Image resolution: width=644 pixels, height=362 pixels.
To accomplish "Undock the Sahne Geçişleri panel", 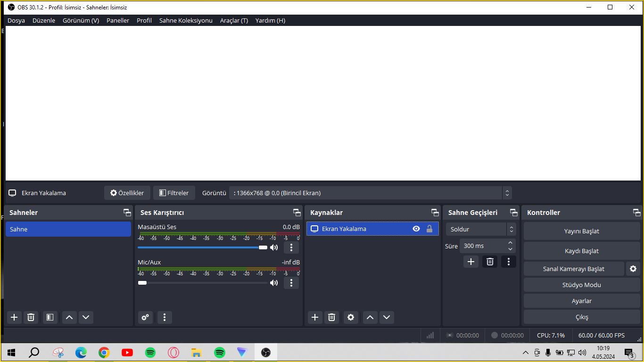I will 513,213.
